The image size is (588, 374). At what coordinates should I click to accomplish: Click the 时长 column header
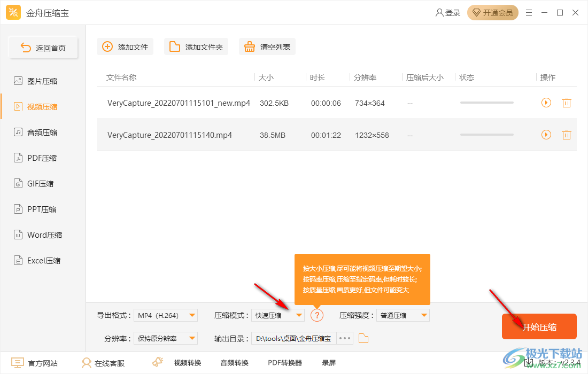point(317,77)
